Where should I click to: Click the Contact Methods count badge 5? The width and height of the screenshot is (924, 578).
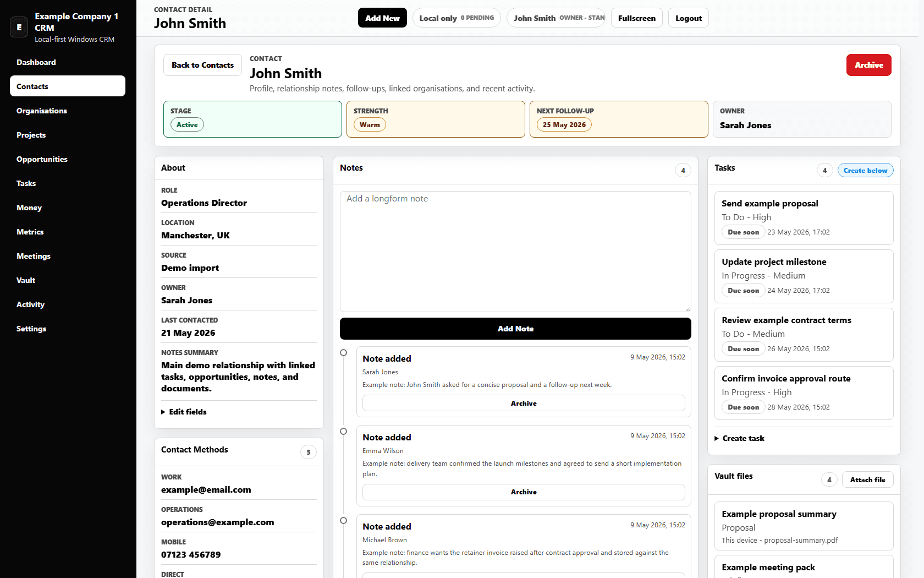309,452
